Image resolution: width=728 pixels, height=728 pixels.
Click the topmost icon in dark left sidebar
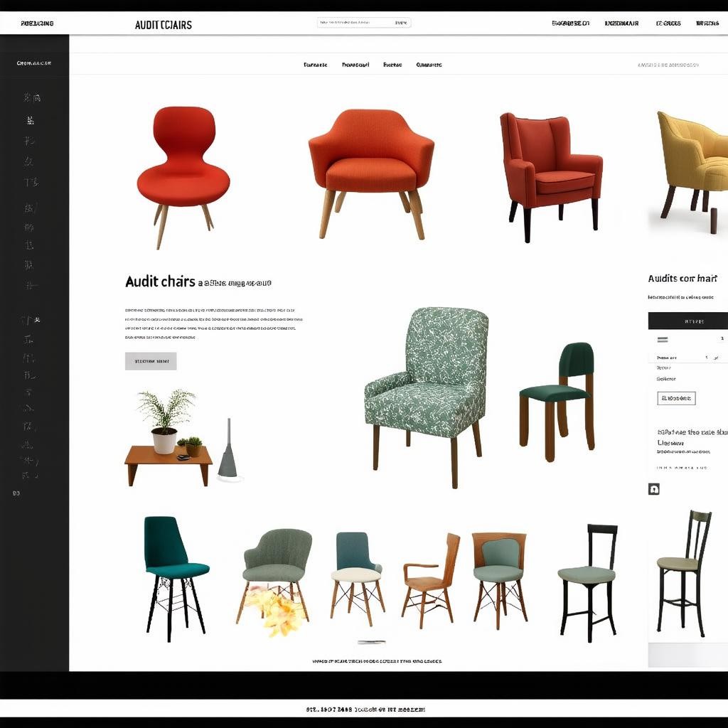pyautogui.click(x=31, y=97)
